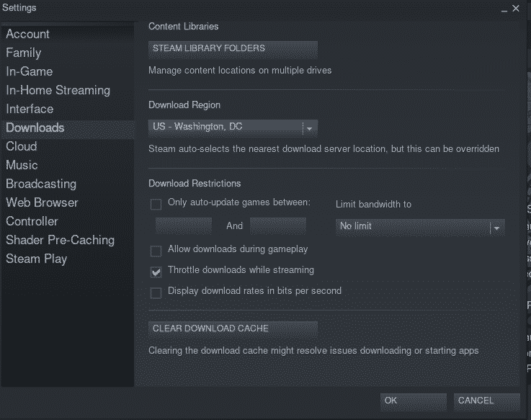
Task: Click the Steam Library Folders button
Action: coord(233,49)
